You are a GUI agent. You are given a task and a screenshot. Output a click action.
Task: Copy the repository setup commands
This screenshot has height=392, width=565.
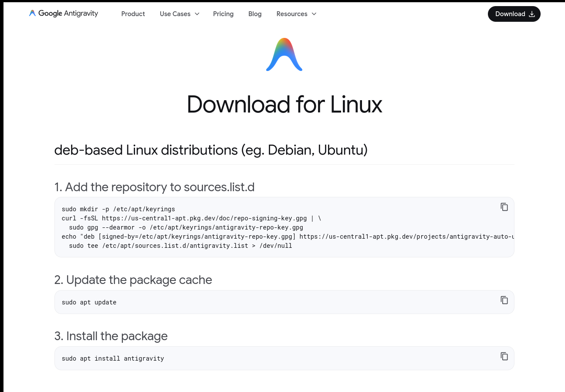coord(504,207)
